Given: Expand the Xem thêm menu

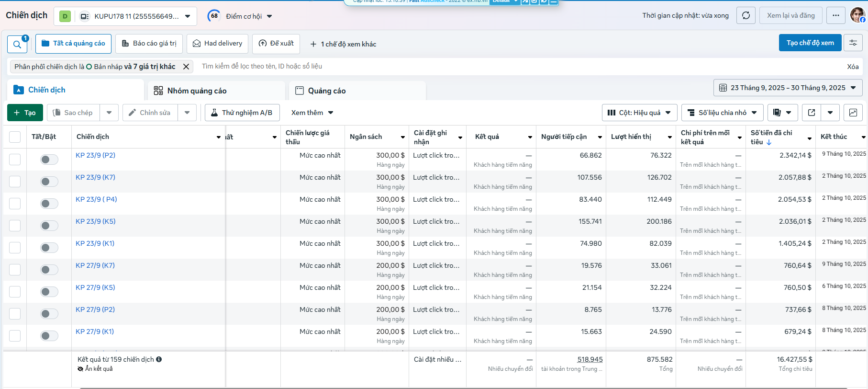Looking at the screenshot, I should tap(312, 113).
